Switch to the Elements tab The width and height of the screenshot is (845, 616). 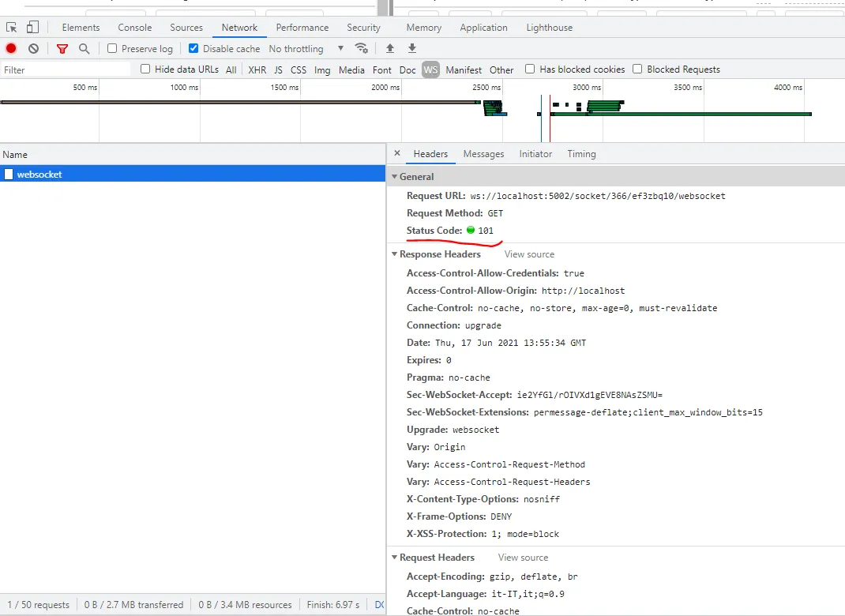coord(81,28)
